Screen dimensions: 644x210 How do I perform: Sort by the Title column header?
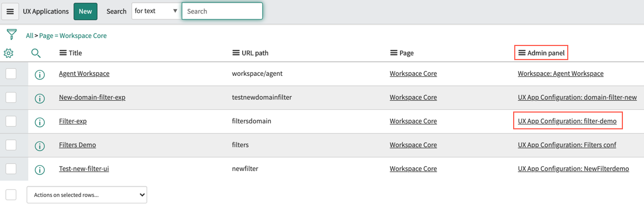pyautogui.click(x=75, y=53)
